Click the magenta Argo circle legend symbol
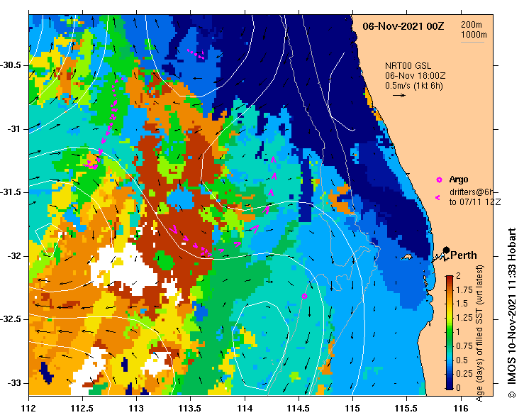The width and height of the screenshot is (524, 420). pos(439,180)
